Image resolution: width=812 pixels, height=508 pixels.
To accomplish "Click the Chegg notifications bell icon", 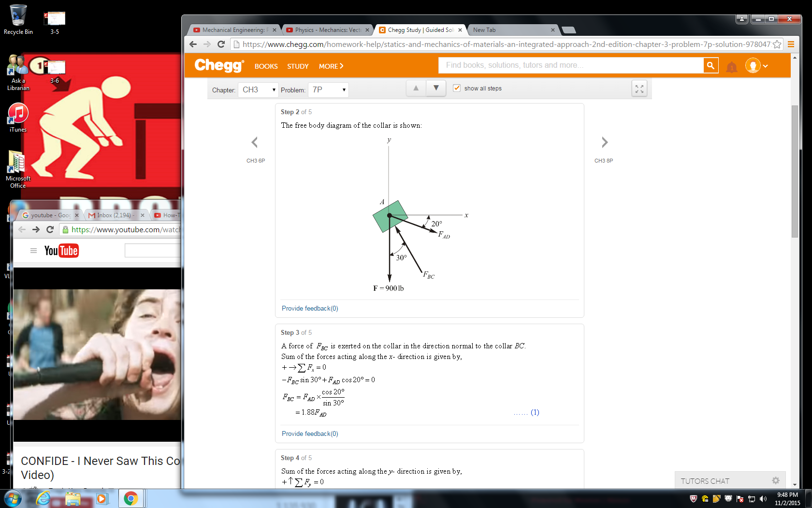I will (731, 68).
